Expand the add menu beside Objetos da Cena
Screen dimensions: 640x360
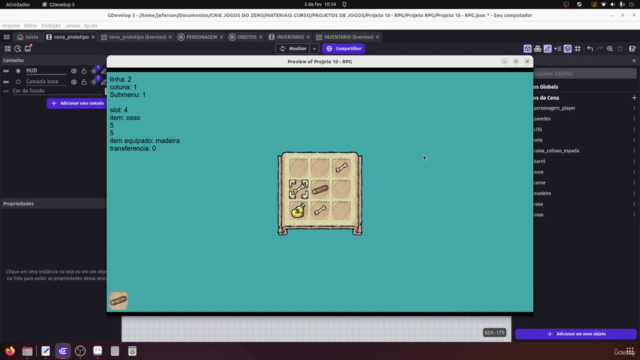(x=634, y=98)
